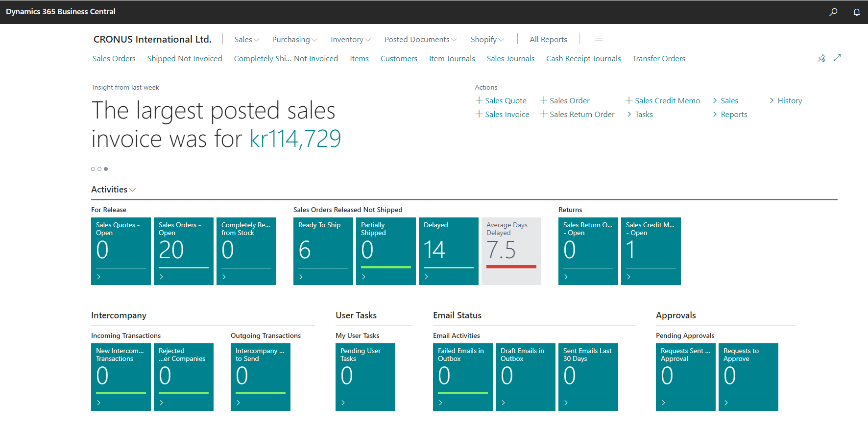The width and height of the screenshot is (868, 429).
Task: Click arrow on Rejected Companies tile
Action: pyautogui.click(x=161, y=403)
